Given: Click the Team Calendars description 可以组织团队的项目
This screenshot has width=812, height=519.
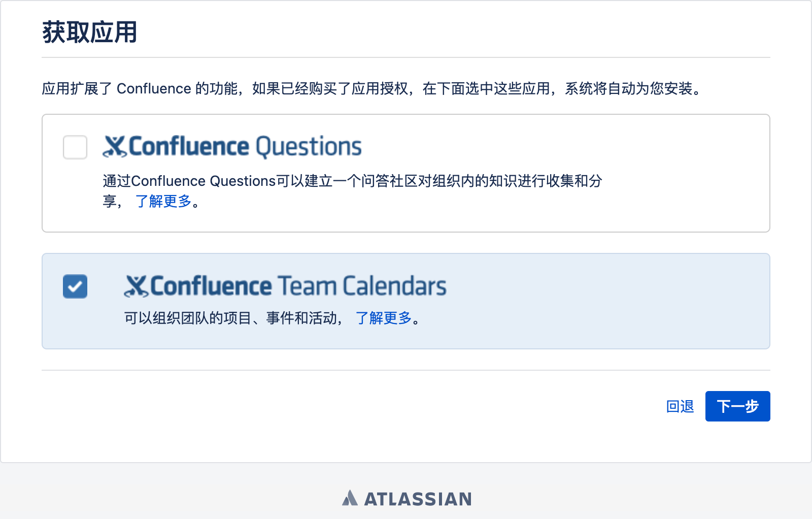Looking at the screenshot, I should tap(234, 318).
